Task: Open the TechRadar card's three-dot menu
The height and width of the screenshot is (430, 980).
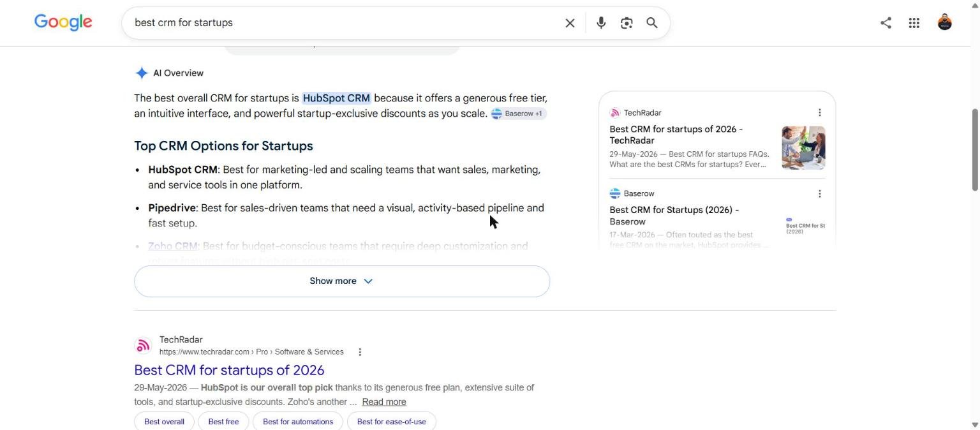Action: point(820,113)
